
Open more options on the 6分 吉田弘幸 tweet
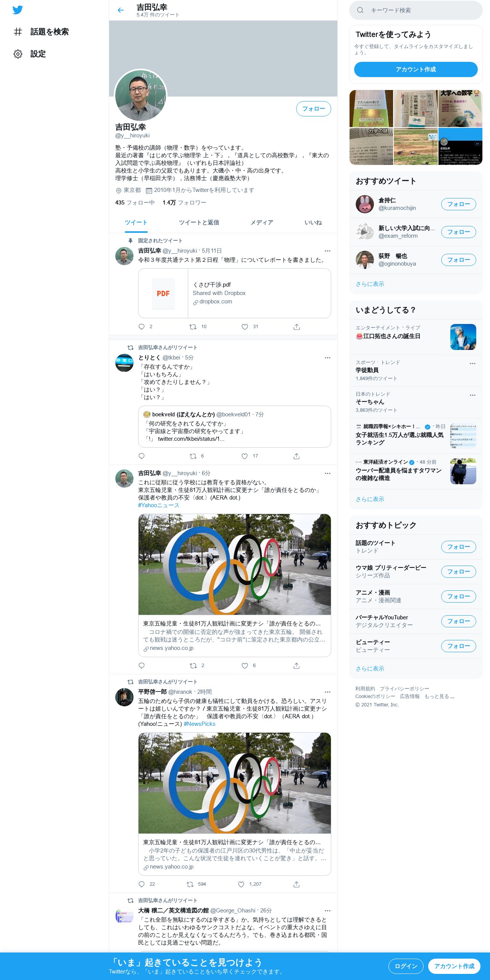tap(327, 473)
